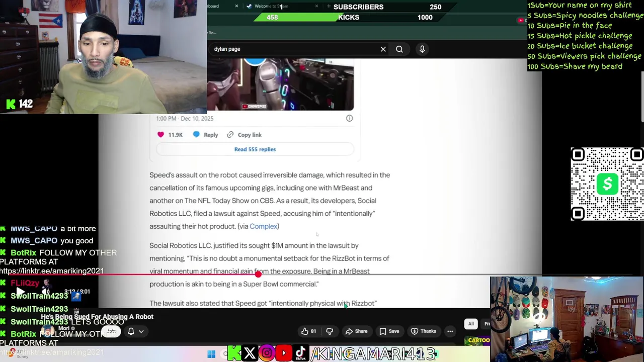Mute video using the speaker icon

46,292
